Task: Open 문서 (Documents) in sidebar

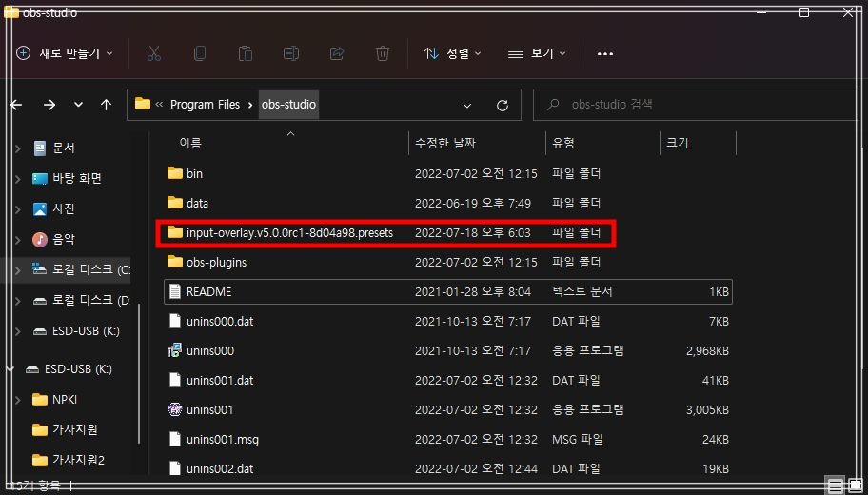Action: coord(63,148)
